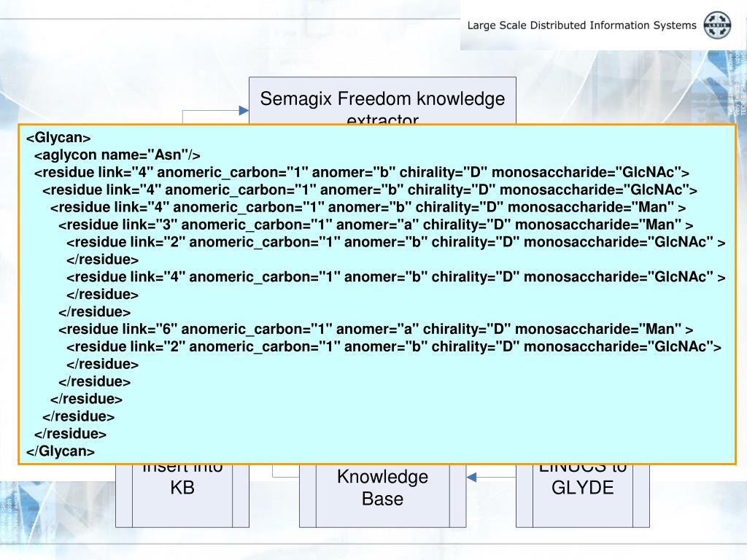Viewport: 747px width, 560px height.
Task: Click the LSDIS logo icon in header
Action: [x=717, y=26]
